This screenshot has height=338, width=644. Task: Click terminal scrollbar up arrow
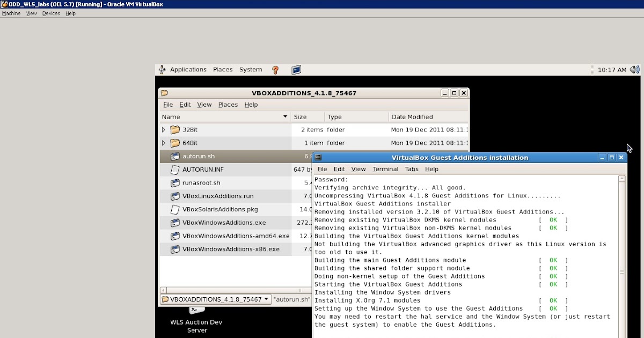pyautogui.click(x=622, y=179)
